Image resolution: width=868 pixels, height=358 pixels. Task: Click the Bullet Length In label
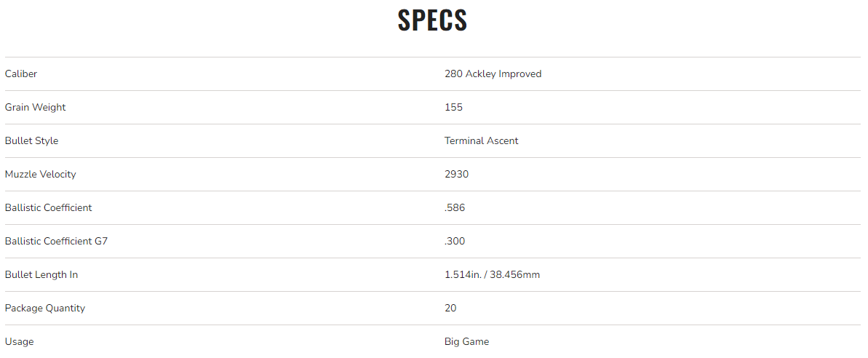[x=41, y=274]
